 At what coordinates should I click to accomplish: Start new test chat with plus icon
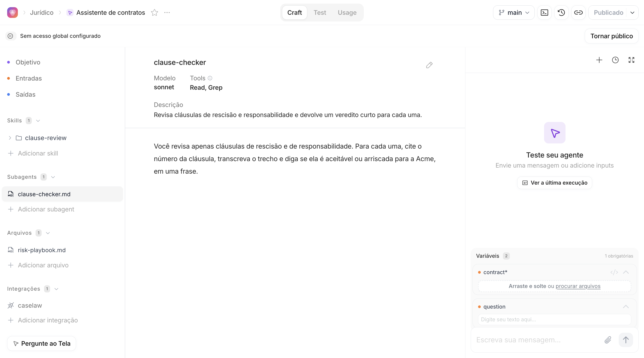click(x=599, y=60)
